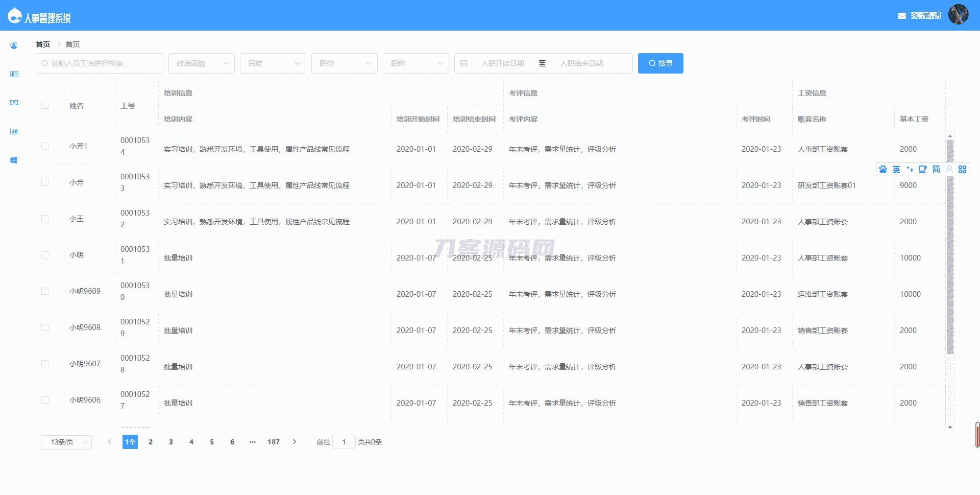The height and width of the screenshot is (495, 980).
Task: Open the mail envelope icon in header
Action: pos(901,16)
